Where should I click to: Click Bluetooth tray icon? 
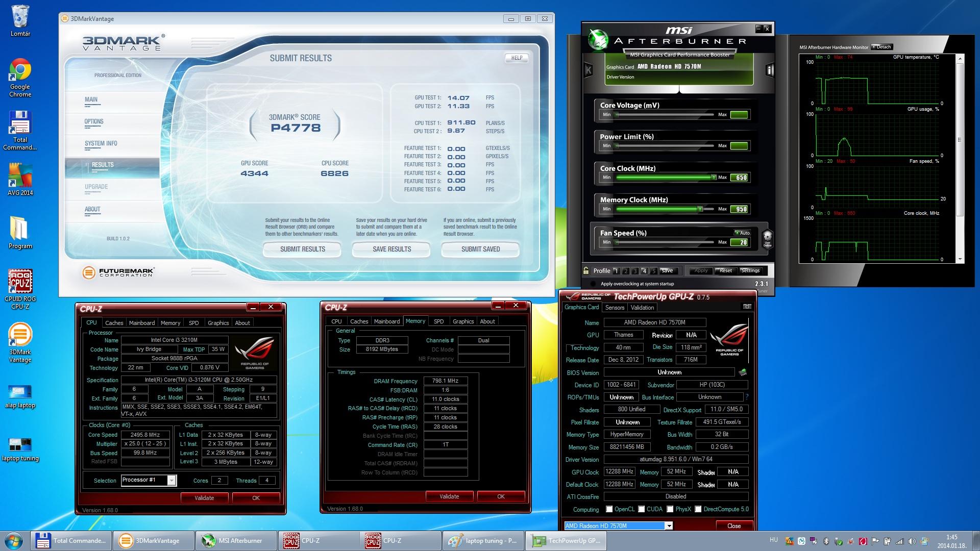click(x=826, y=541)
